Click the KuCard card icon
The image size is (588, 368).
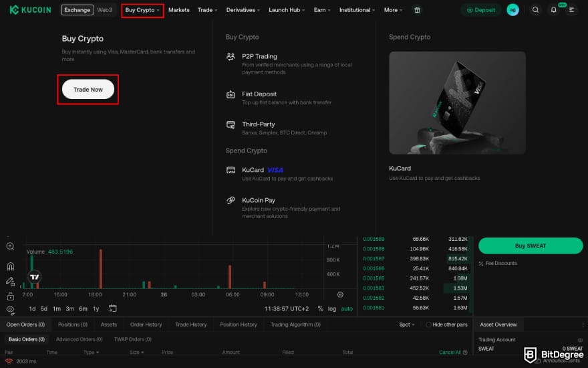point(231,170)
